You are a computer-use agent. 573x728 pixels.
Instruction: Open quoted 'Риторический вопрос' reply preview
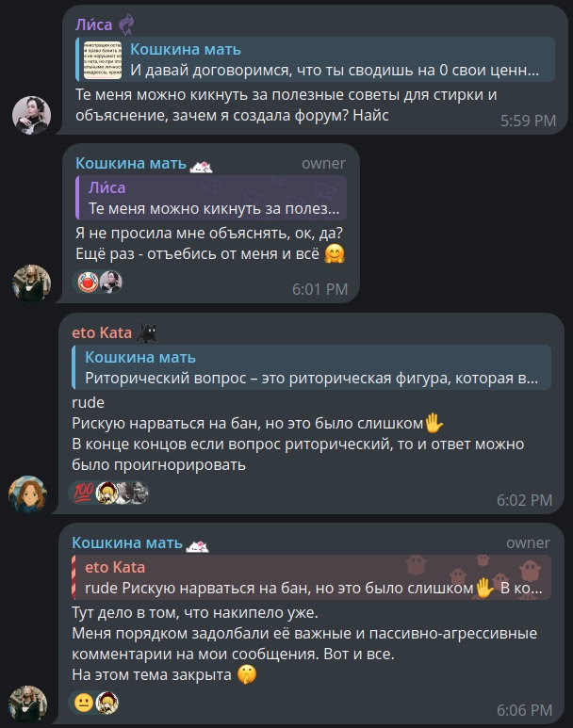311,367
